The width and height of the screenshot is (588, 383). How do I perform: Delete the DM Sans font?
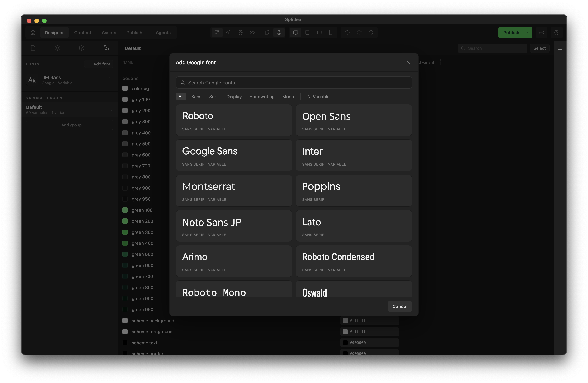pyautogui.click(x=109, y=79)
